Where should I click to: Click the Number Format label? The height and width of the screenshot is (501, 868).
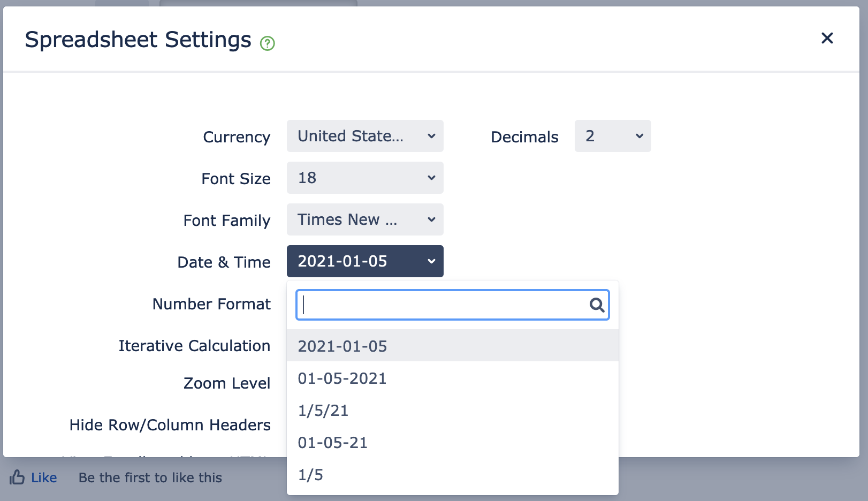211,304
